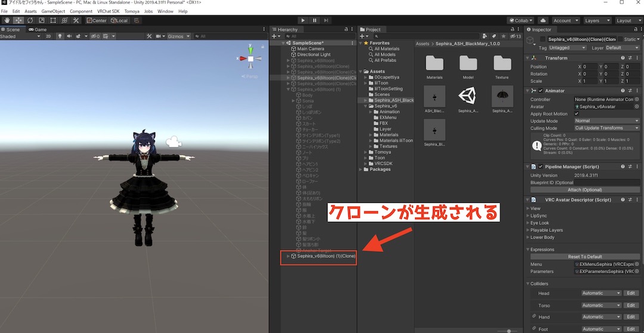The image size is (644, 333).
Task: Toggle 2D view mode
Action: tap(48, 36)
